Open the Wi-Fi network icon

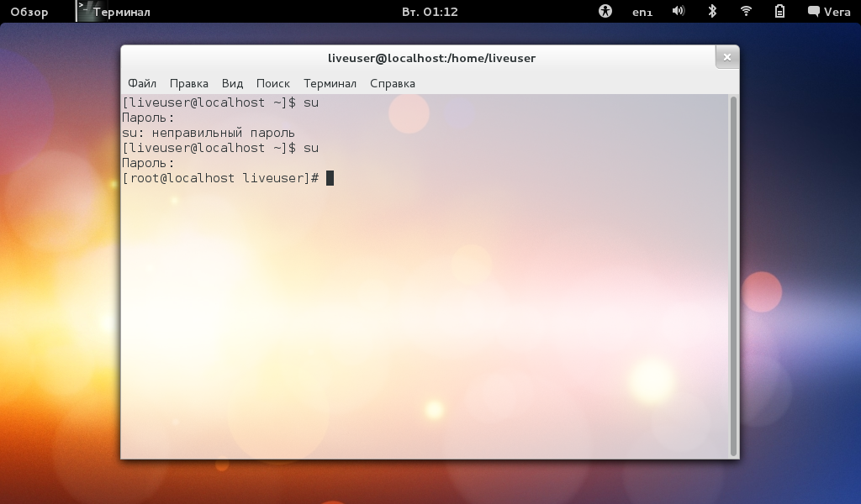coord(746,11)
